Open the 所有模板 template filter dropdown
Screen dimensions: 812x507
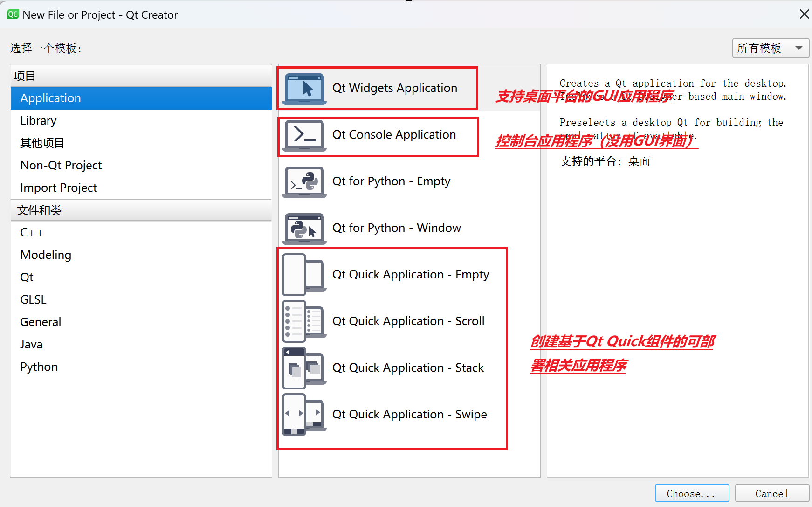(x=771, y=48)
